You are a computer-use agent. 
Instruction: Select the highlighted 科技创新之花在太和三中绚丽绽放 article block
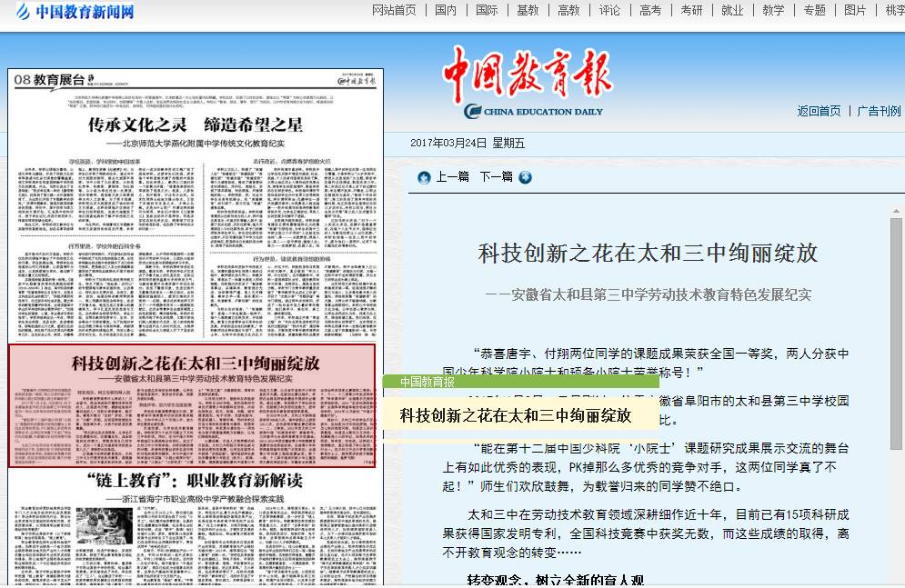click(x=192, y=406)
